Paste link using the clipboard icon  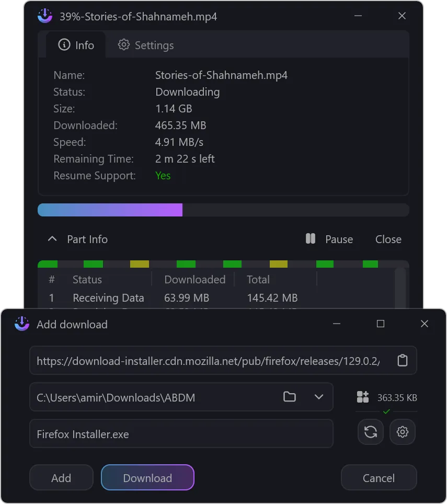tap(402, 360)
